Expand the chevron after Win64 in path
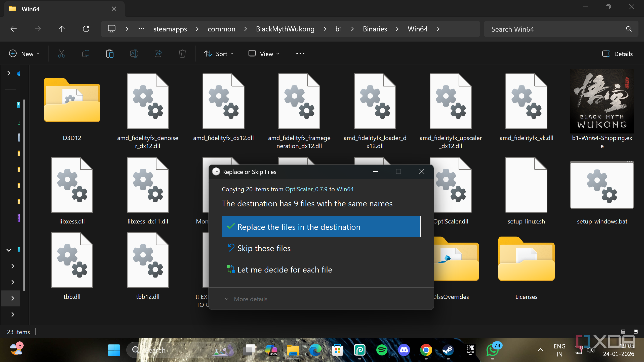Viewport: 644px width, 362px height. (438, 29)
